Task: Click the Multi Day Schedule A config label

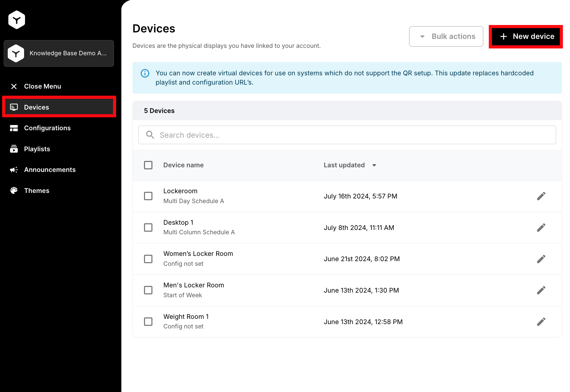Action: (x=194, y=201)
